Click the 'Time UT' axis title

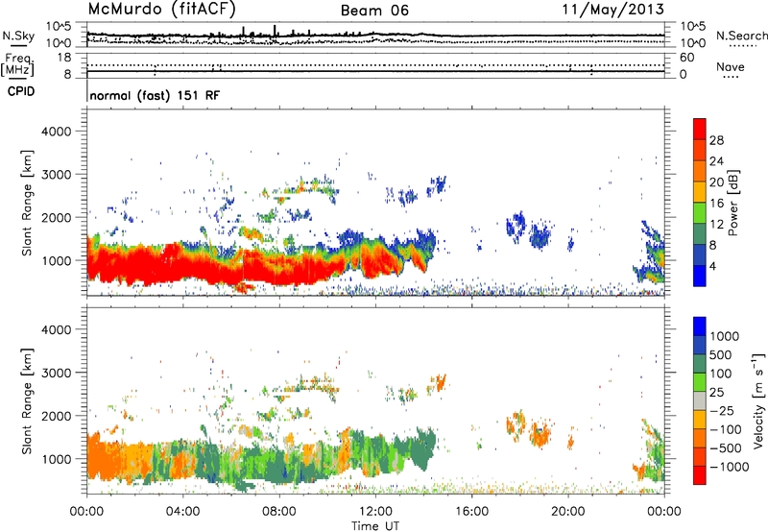click(375, 526)
